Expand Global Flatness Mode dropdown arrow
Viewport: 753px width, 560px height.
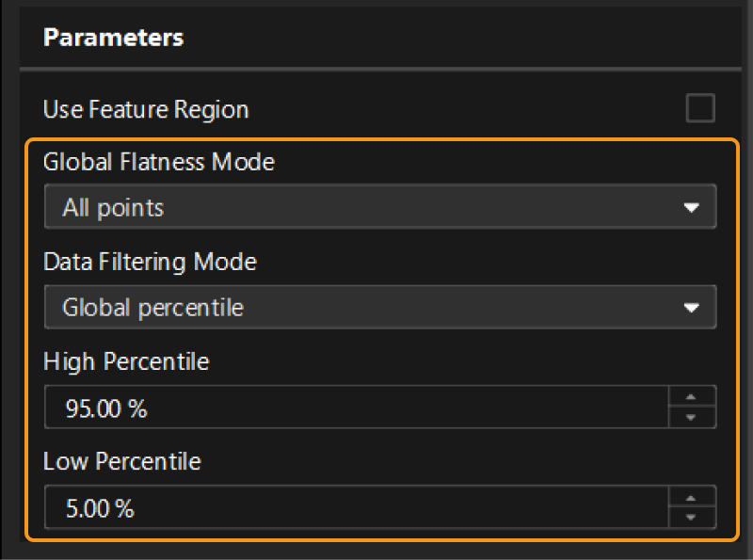[692, 208]
